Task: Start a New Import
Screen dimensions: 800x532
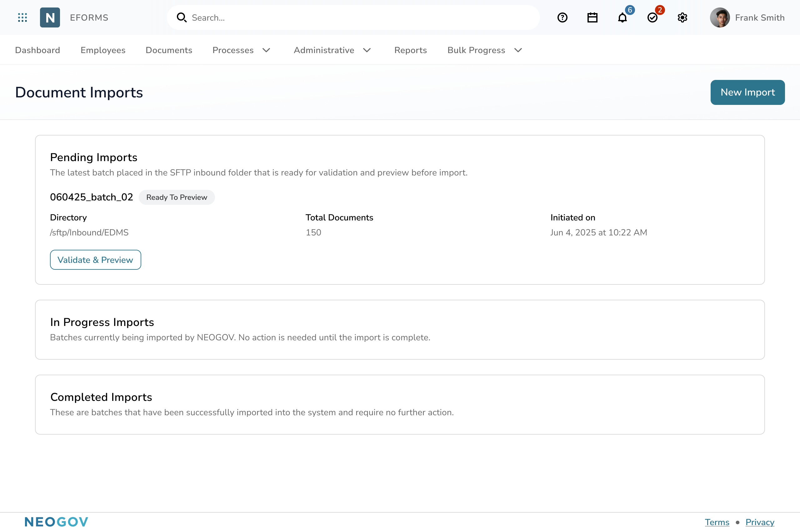Action: 747,92
